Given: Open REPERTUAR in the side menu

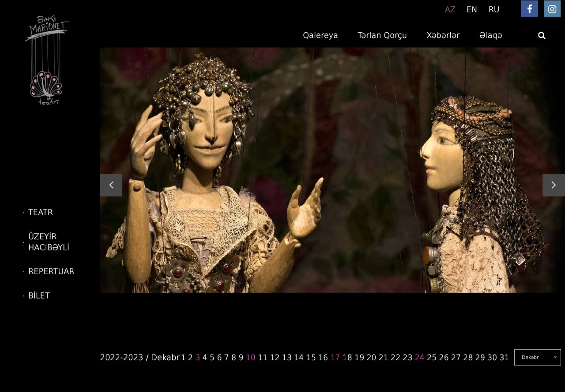Looking at the screenshot, I should [51, 271].
